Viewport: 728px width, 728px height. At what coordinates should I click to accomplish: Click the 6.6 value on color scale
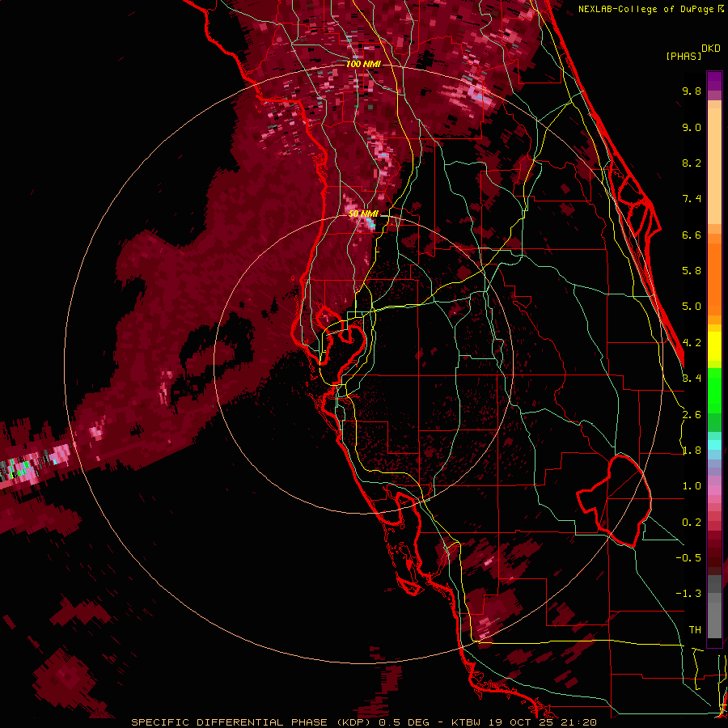pos(692,235)
